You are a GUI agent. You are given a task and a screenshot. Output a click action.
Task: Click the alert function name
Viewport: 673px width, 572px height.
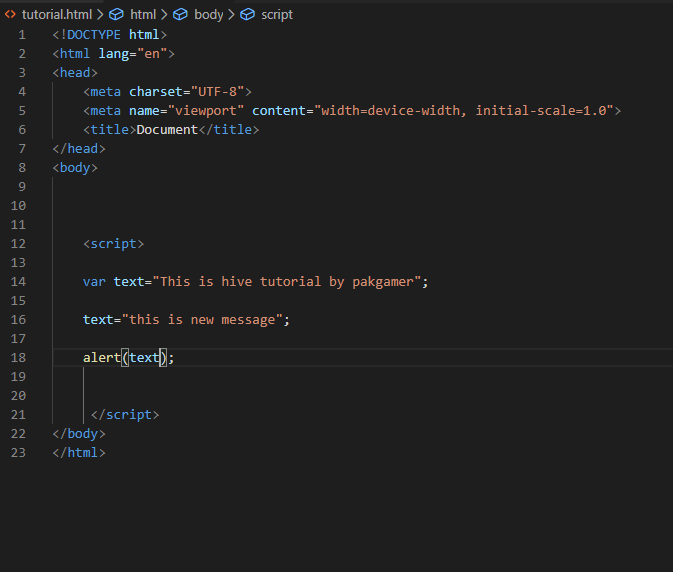pos(102,358)
